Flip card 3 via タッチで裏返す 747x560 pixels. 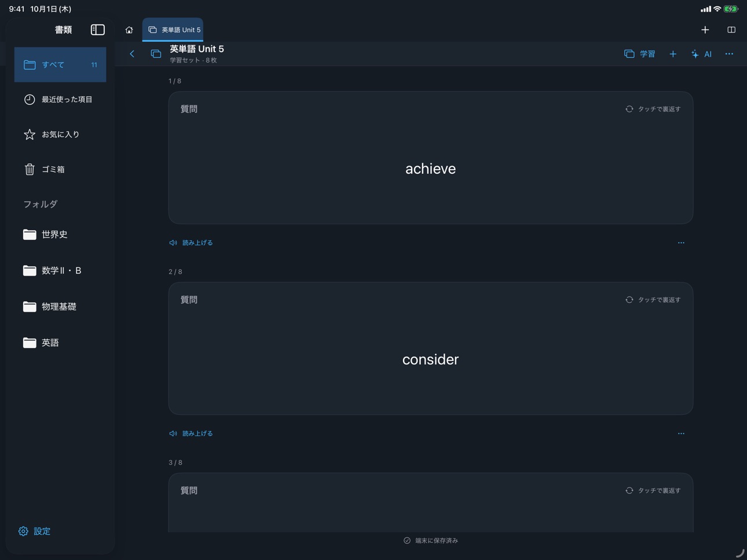coord(653,491)
